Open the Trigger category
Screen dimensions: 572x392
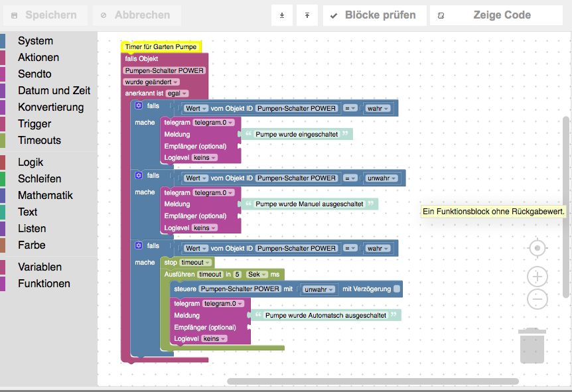35,123
